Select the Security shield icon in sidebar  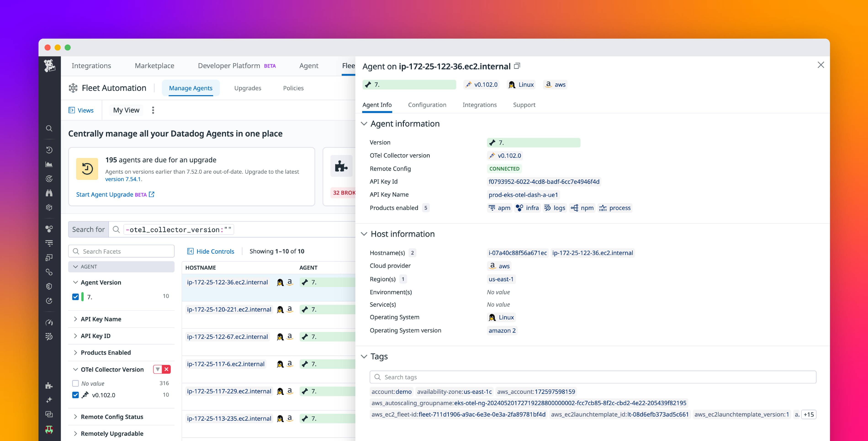49,286
